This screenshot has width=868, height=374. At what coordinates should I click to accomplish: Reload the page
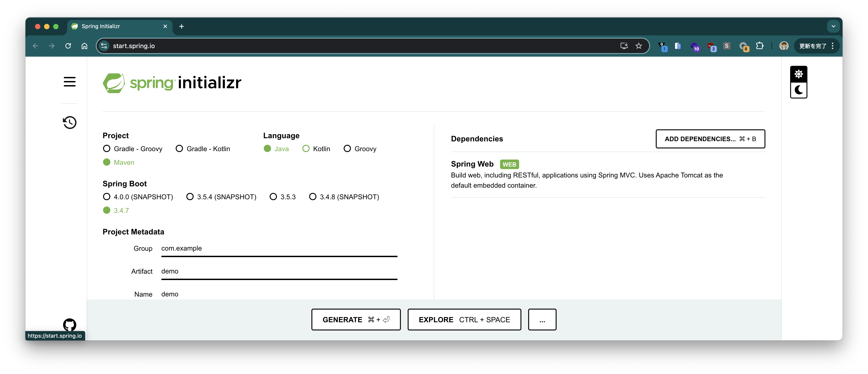(68, 46)
